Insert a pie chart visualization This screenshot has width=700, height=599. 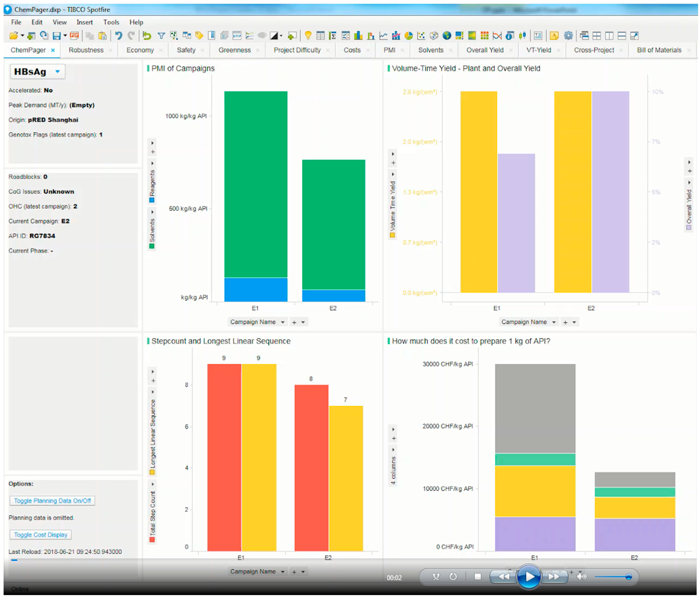pyautogui.click(x=409, y=36)
